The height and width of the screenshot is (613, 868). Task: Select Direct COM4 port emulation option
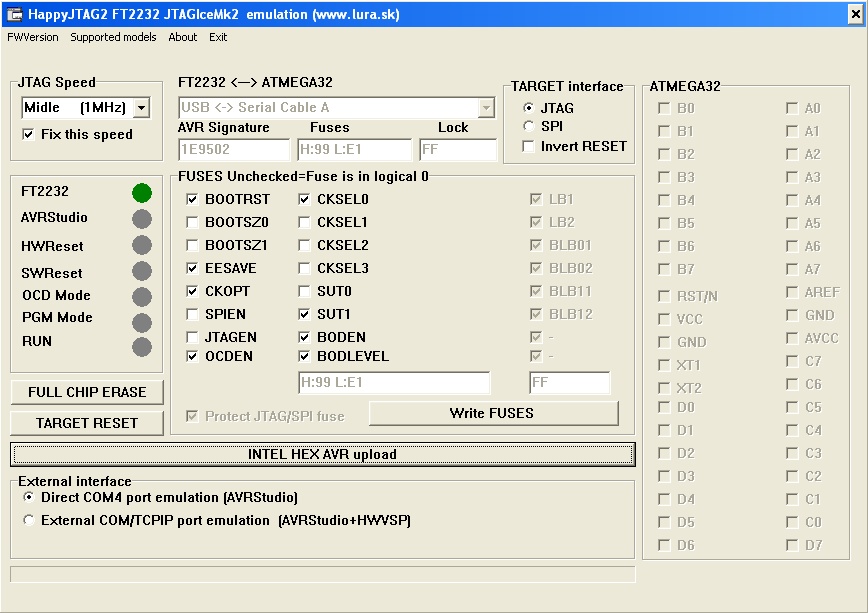pyautogui.click(x=28, y=497)
